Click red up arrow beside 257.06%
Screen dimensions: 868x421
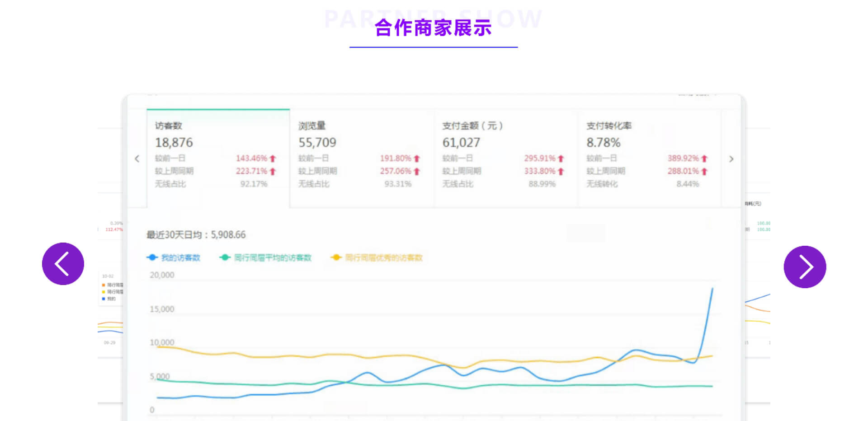(417, 172)
